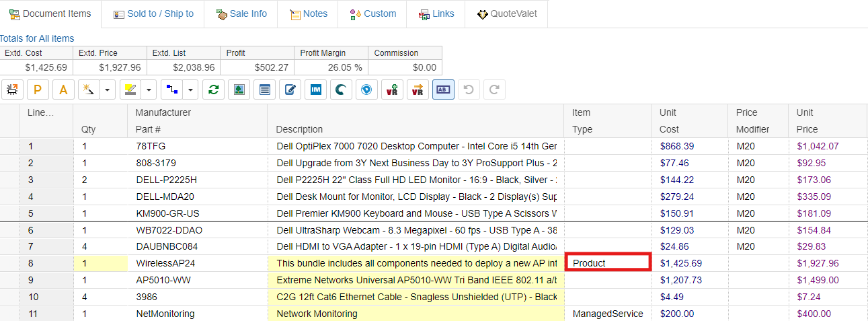Click the VR icon with orange arrow
This screenshot has width=868, height=321.
[x=418, y=90]
